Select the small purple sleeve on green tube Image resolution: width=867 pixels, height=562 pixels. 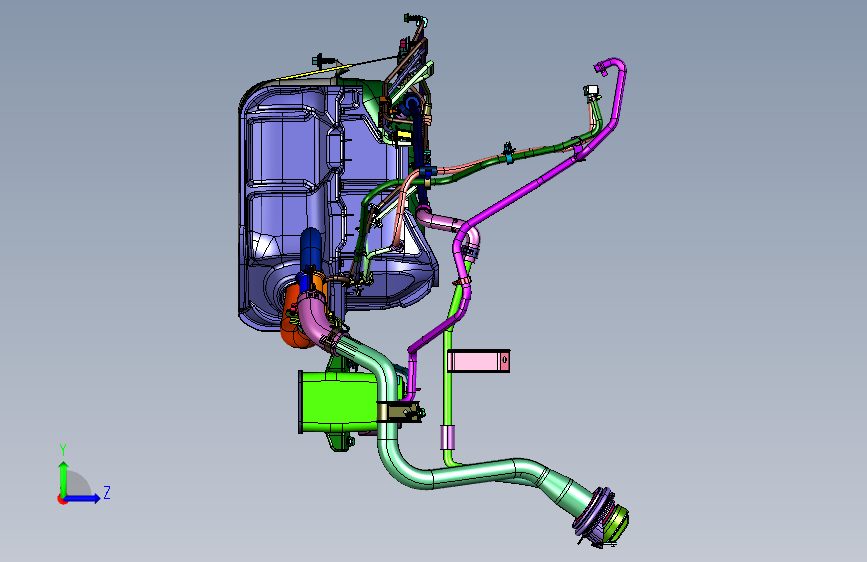tap(448, 437)
